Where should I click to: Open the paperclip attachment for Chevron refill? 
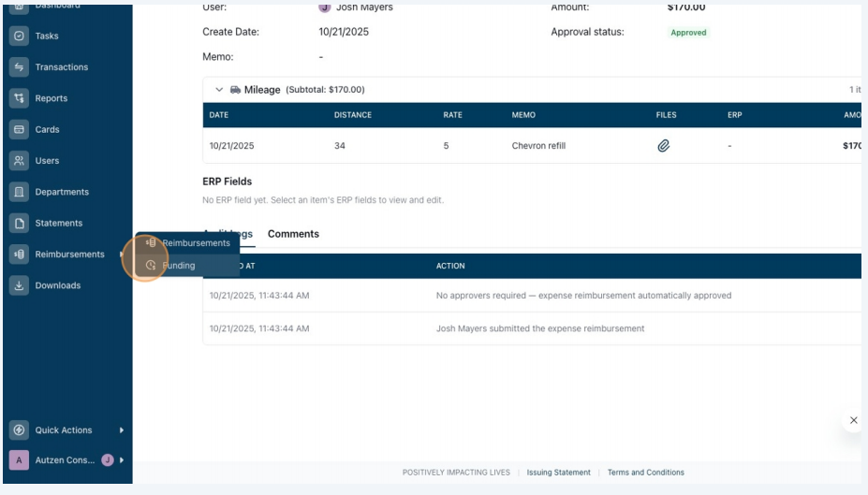pyautogui.click(x=663, y=145)
